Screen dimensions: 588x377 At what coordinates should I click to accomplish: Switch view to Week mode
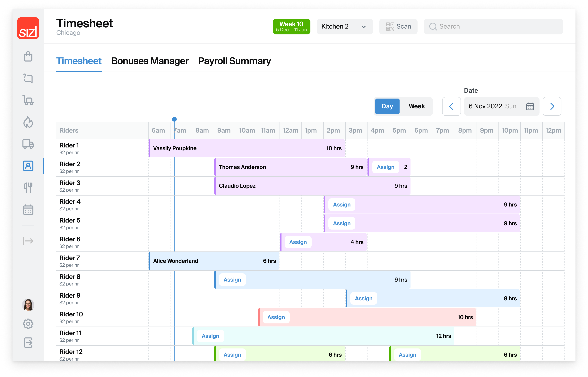tap(417, 106)
